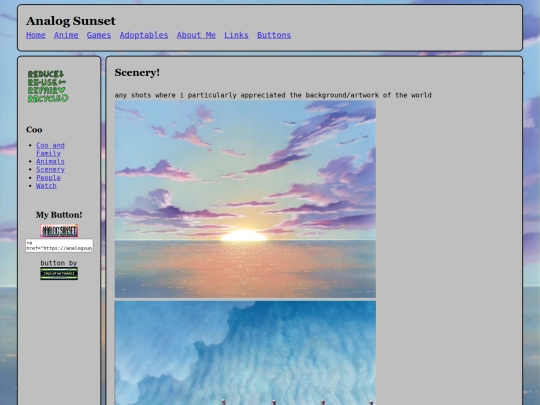
Task: Click the Analog Sunset site title
Action: point(71,21)
